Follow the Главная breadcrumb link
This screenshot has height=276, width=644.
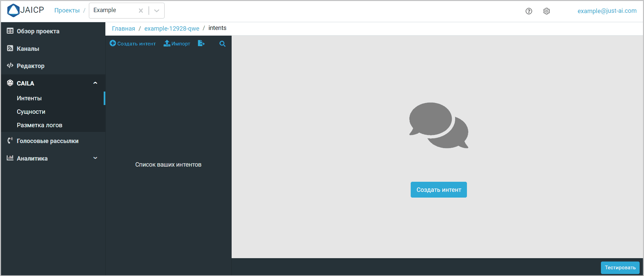(x=123, y=29)
